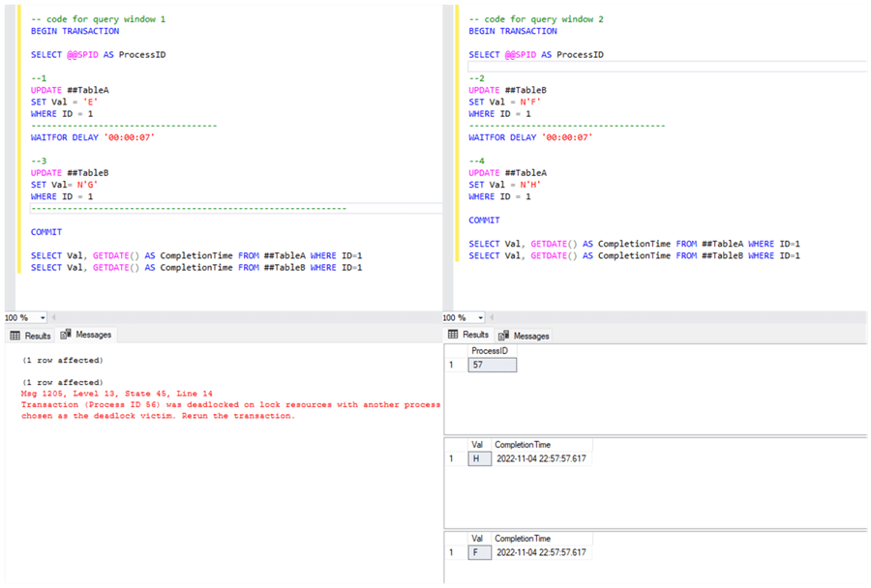Place cursor on COMMIT line in query window 2
Viewport: 871px width, 588px height.
click(484, 220)
